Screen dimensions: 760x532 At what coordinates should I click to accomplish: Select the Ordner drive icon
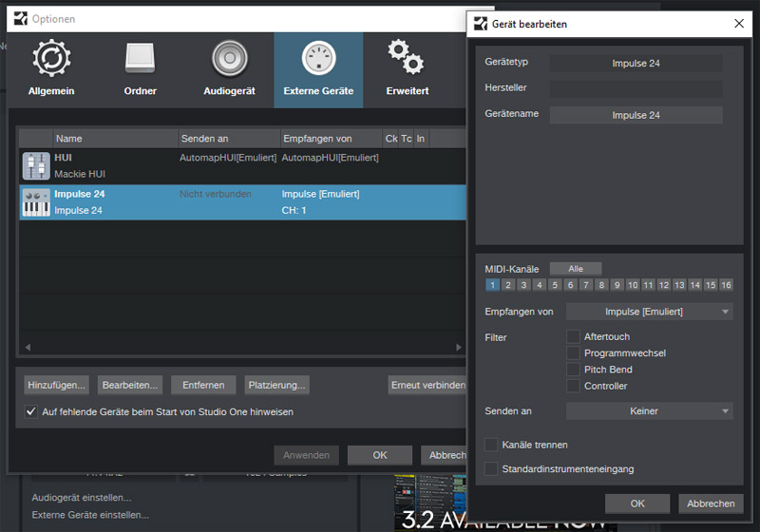point(140,59)
